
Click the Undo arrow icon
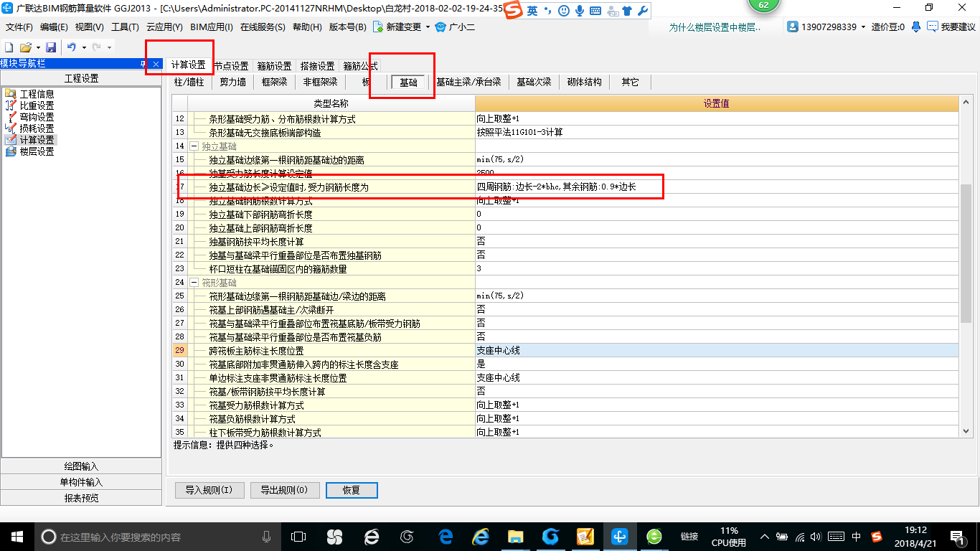pyautogui.click(x=71, y=47)
